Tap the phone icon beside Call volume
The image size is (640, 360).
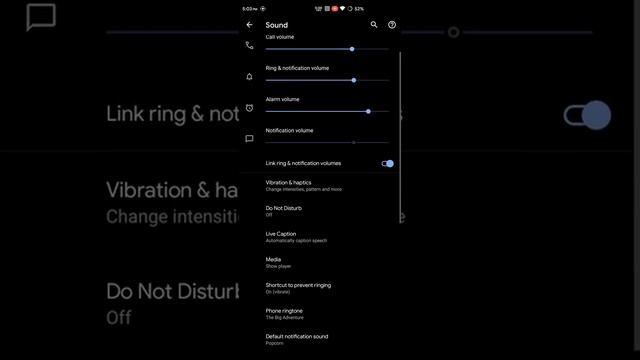[x=249, y=45]
